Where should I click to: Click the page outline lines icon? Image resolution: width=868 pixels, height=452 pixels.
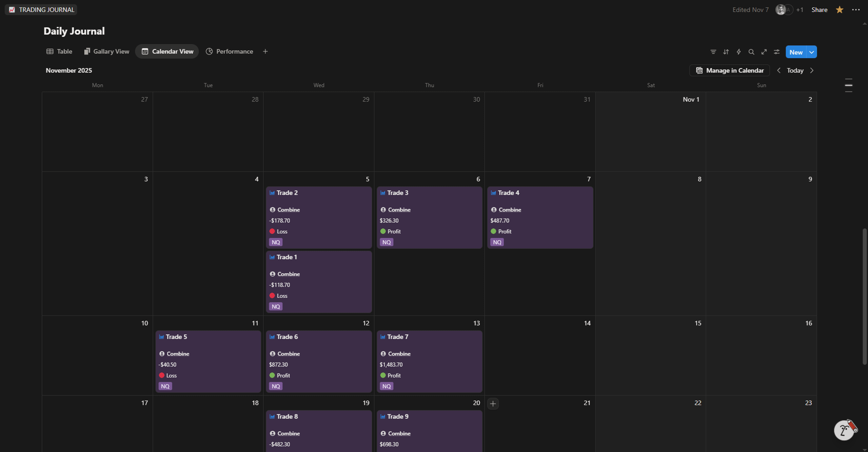(x=848, y=85)
